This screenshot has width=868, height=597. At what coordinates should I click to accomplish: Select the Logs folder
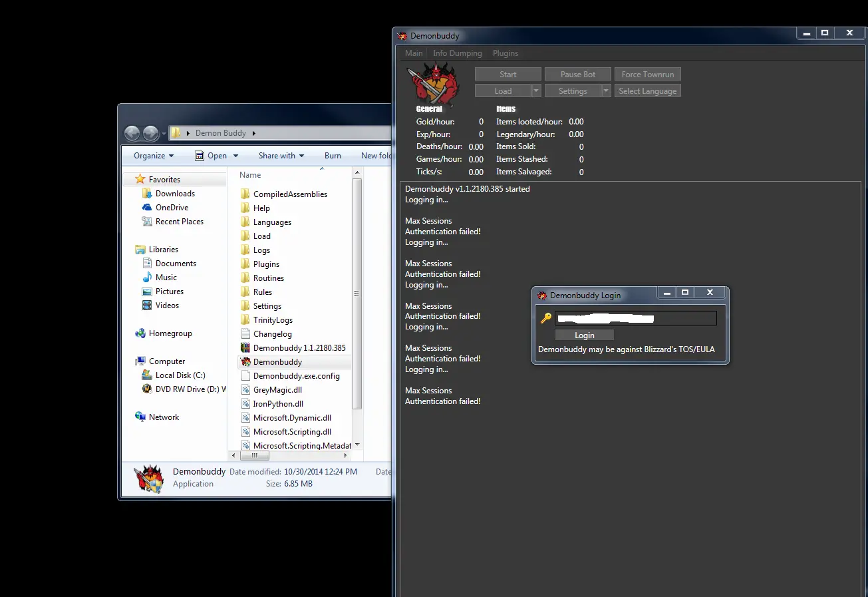261,250
